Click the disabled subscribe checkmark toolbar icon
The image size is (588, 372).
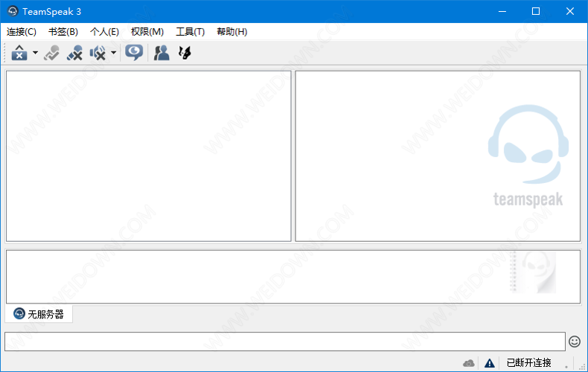click(51, 53)
